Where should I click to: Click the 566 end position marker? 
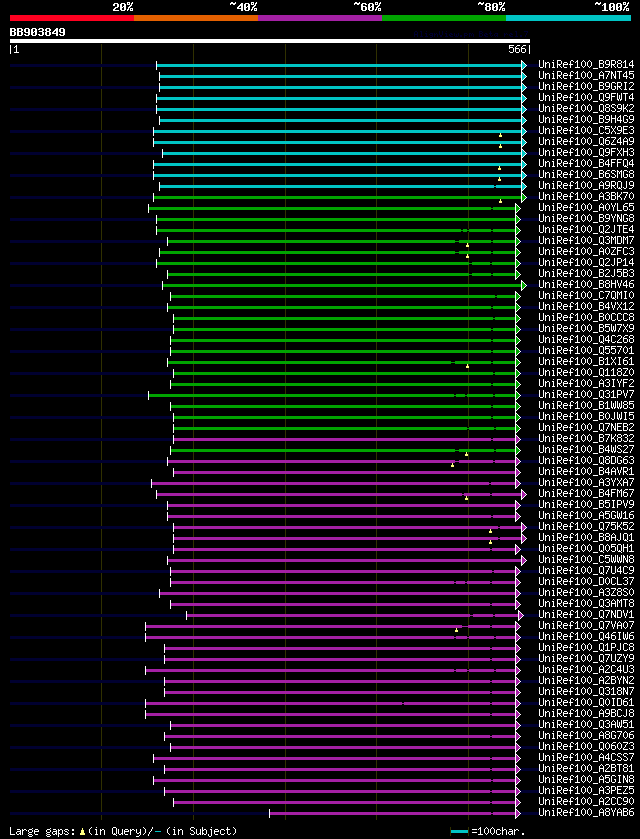pyautogui.click(x=519, y=50)
